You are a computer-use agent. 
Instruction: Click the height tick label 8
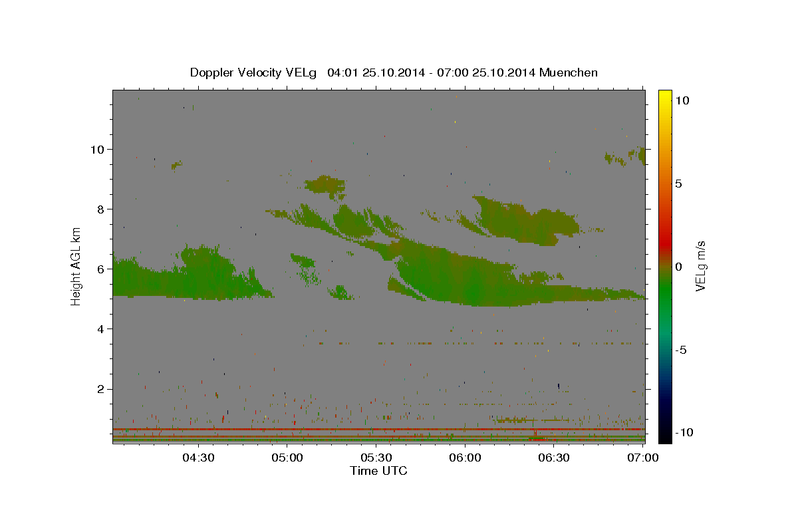pos(101,209)
